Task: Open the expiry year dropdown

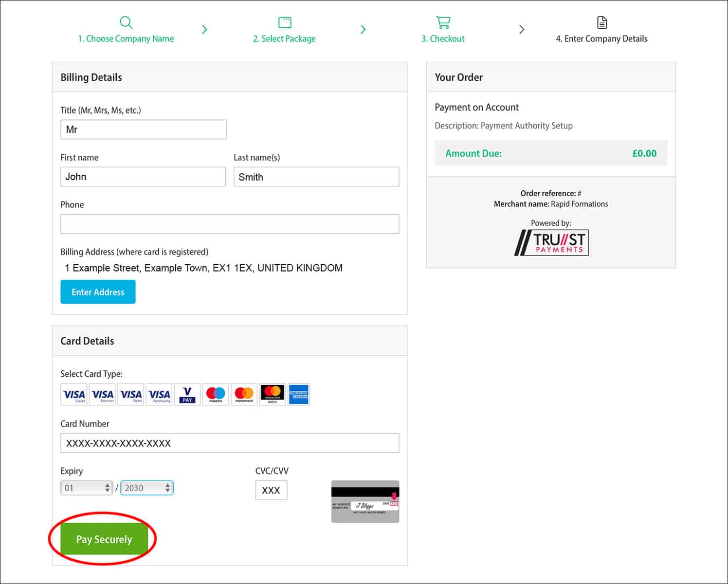Action: pos(146,488)
